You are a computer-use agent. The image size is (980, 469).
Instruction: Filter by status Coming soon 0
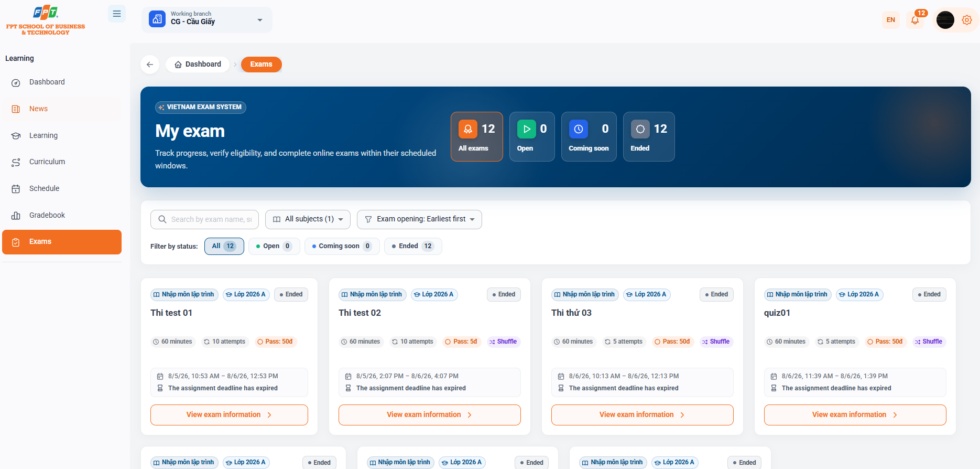pos(342,246)
